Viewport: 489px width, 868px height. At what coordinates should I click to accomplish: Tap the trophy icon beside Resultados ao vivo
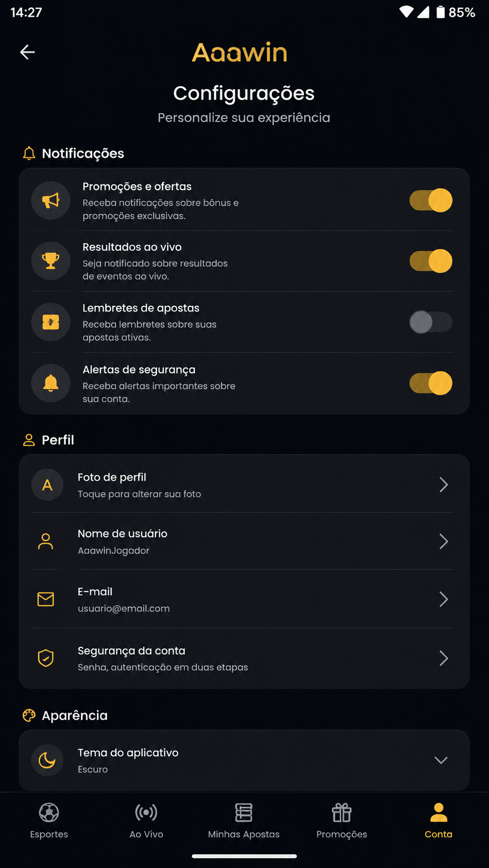50,261
